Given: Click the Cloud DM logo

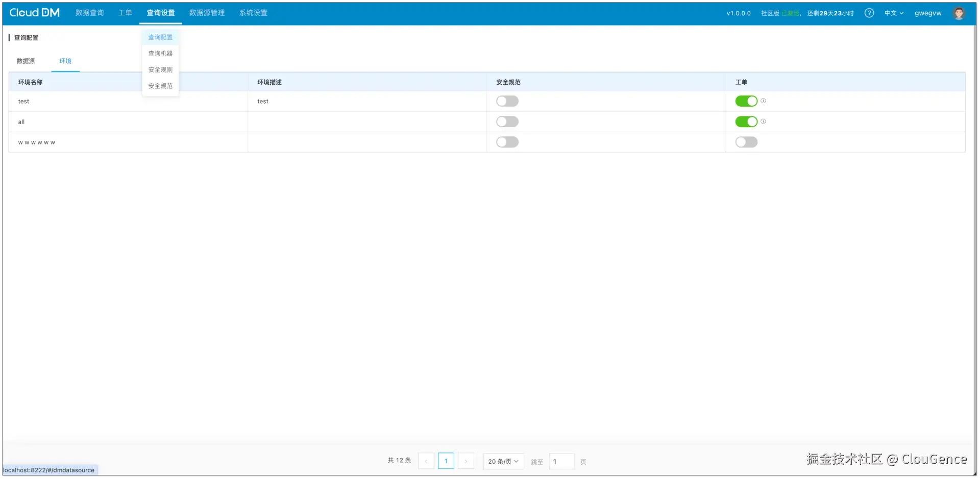Looking at the screenshot, I should pyautogui.click(x=35, y=13).
